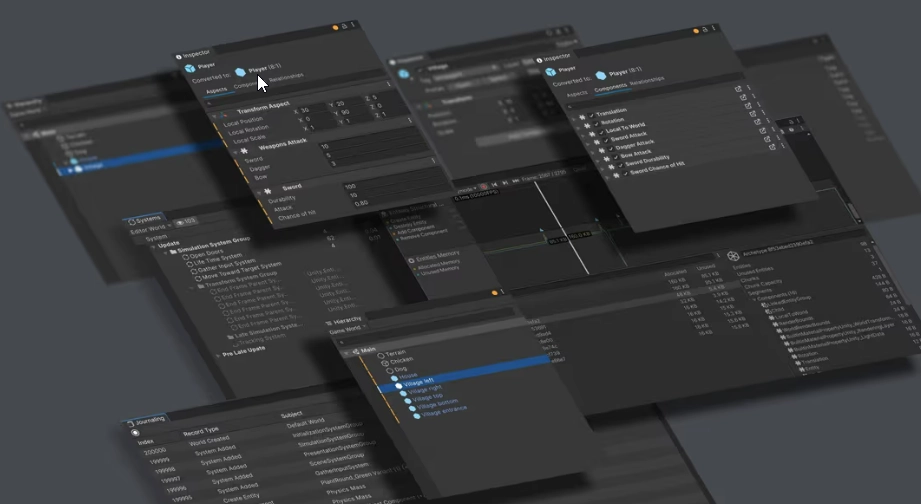Collapse the Main scene in Hierarchy
Viewport: 921px width, 504px height.
(346, 353)
